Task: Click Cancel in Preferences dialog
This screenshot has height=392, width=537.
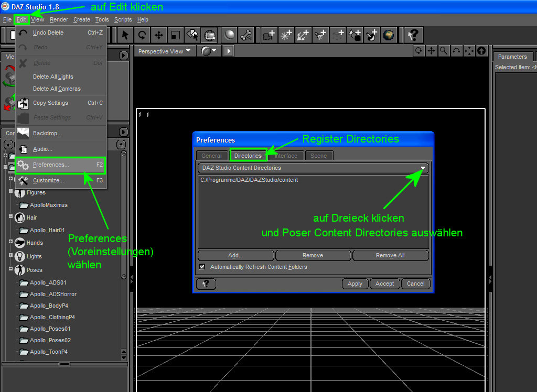Action: 415,284
